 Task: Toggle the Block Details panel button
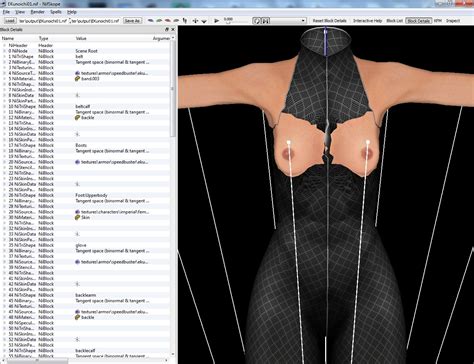point(419,21)
